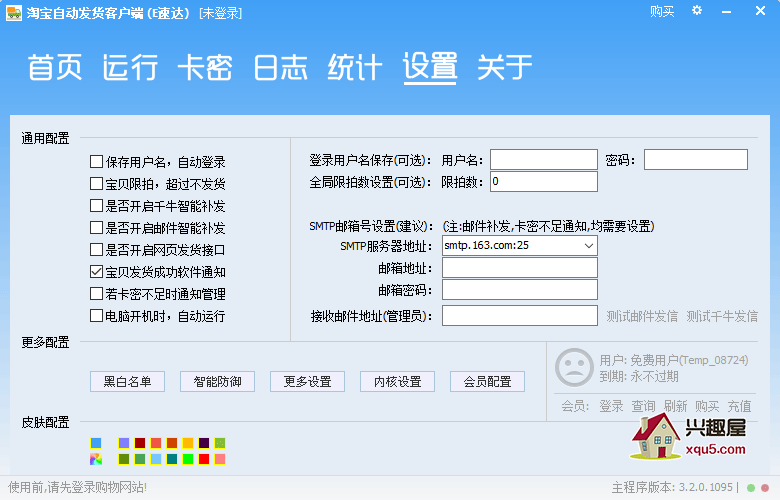Select the 设置 tab
This screenshot has width=780, height=500.
pos(430,67)
